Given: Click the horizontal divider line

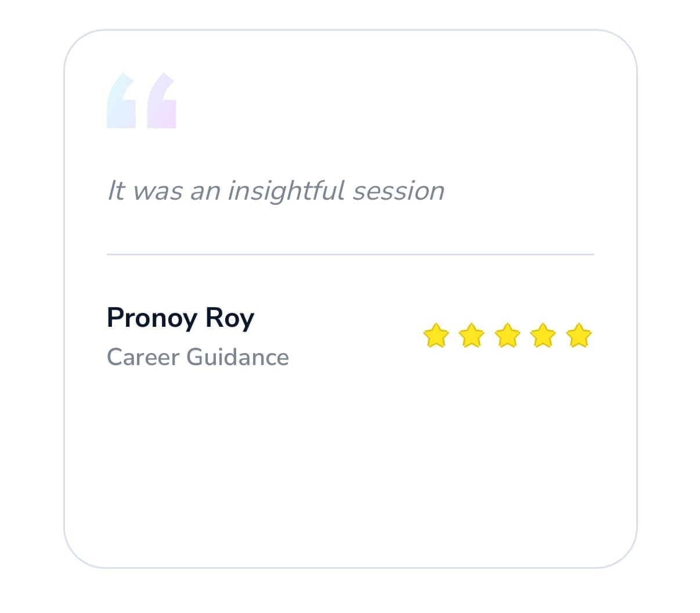Looking at the screenshot, I should [350, 254].
